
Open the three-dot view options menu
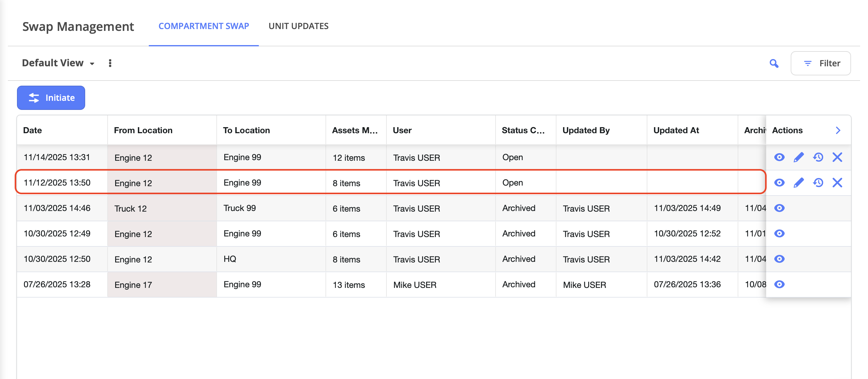[x=110, y=63]
